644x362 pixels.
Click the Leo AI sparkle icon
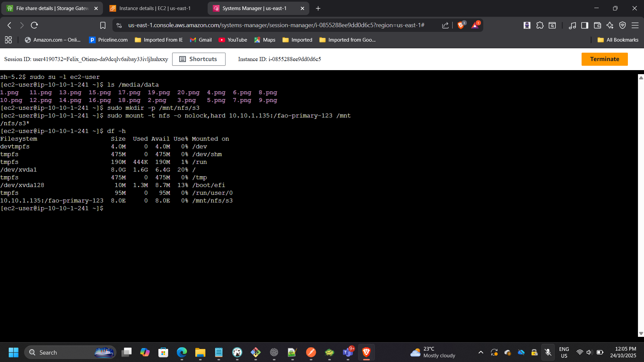click(x=610, y=25)
